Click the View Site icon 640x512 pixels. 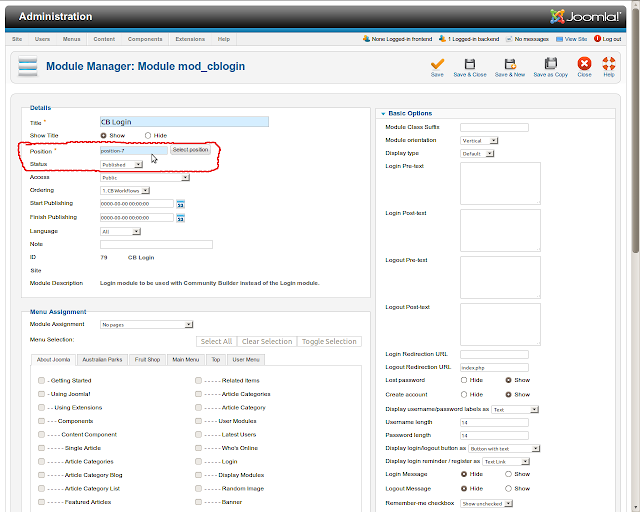559,39
